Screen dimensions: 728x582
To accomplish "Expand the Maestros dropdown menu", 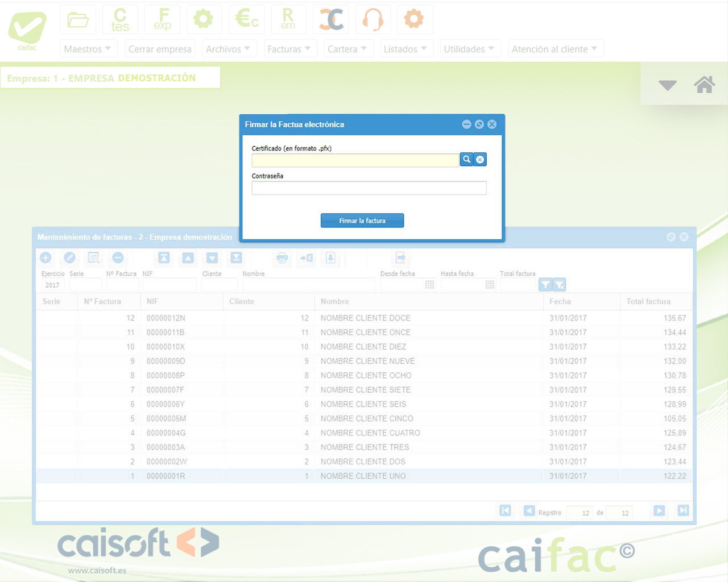I will pyautogui.click(x=88, y=49).
